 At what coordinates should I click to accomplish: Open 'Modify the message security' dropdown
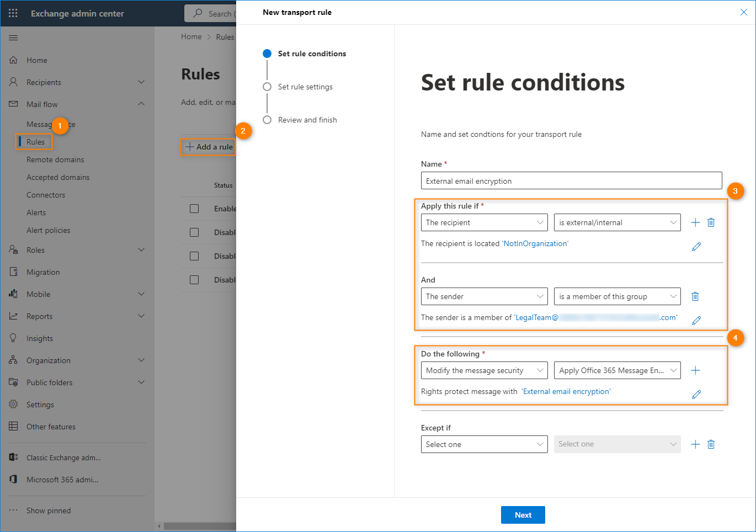pos(484,370)
